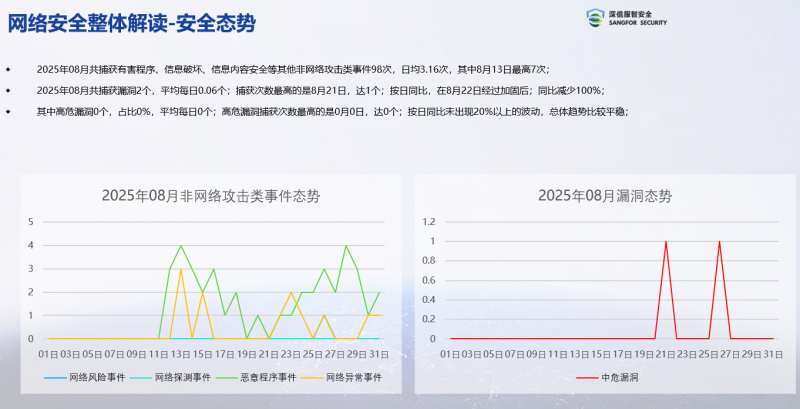Click the slide title 网络安全整体解读-安全态势
The width and height of the screenshot is (800, 409).
tap(131, 23)
